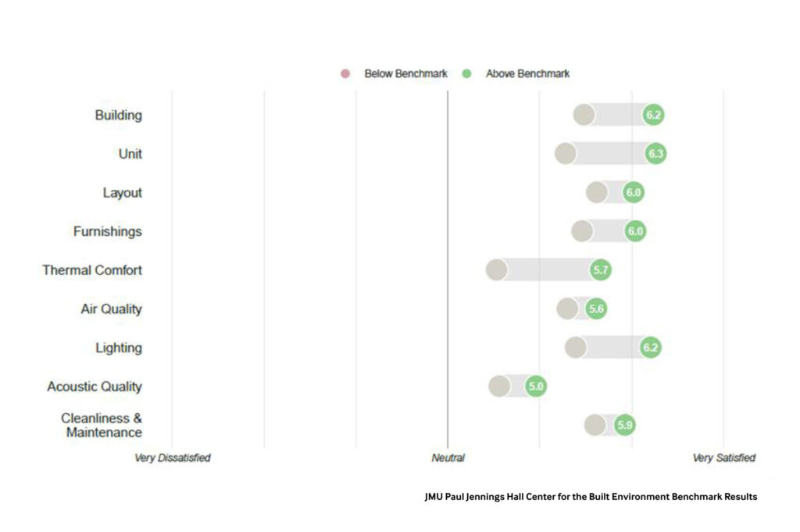This screenshot has width=800, height=532.
Task: Click the 5.6 Air Quality score marker
Action: 596,309
